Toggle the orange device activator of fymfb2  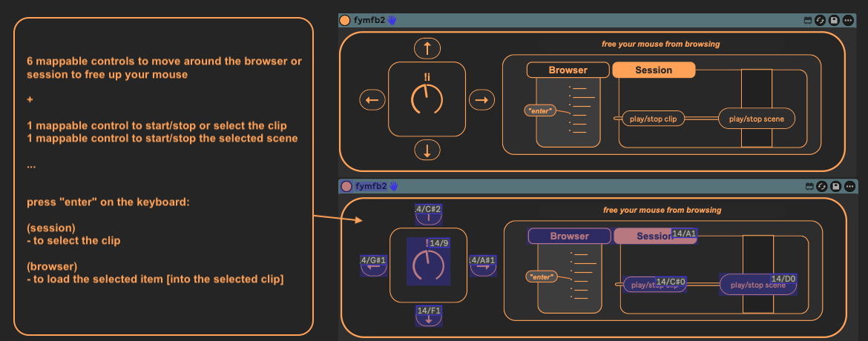345,21
